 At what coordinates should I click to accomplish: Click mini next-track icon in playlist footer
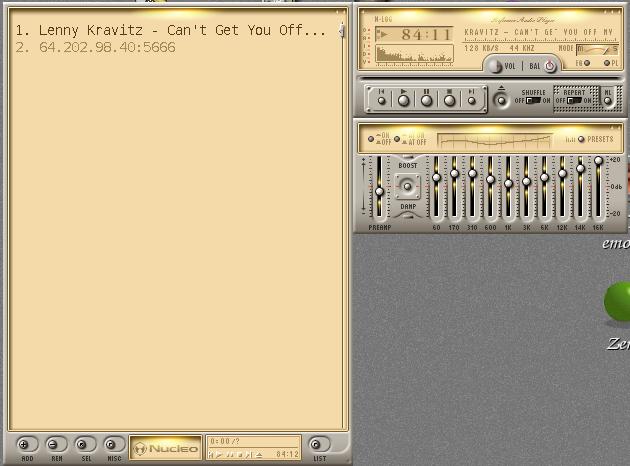[x=249, y=454]
